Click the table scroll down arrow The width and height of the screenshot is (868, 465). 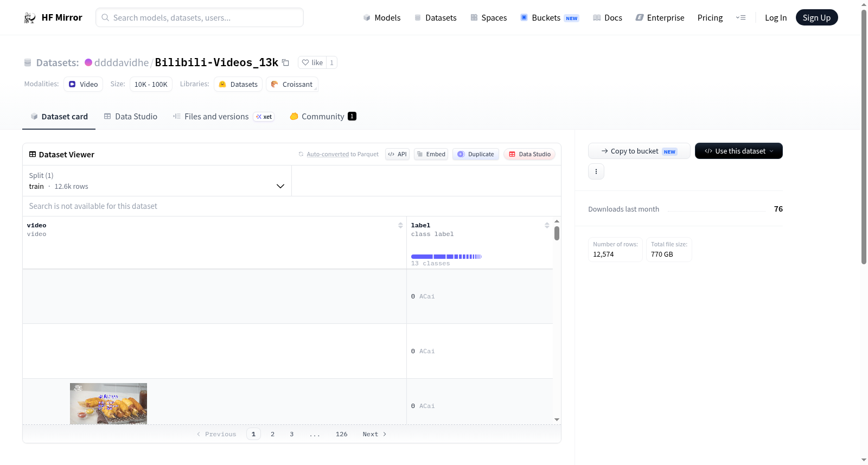pyautogui.click(x=557, y=419)
